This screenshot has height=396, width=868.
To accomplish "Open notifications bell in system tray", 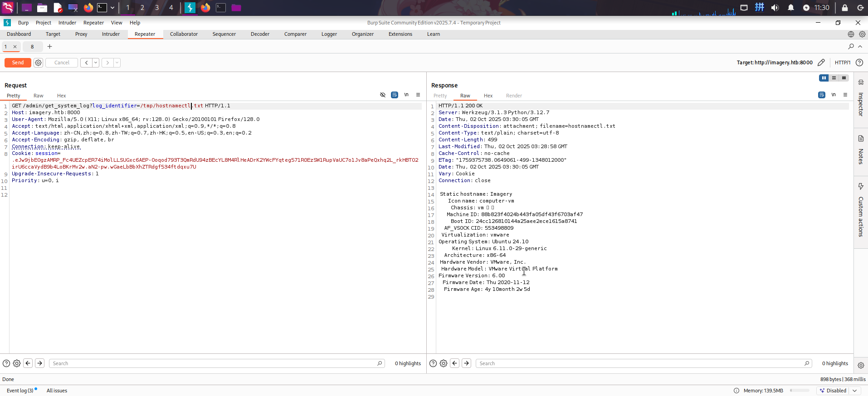I will pyautogui.click(x=791, y=8).
